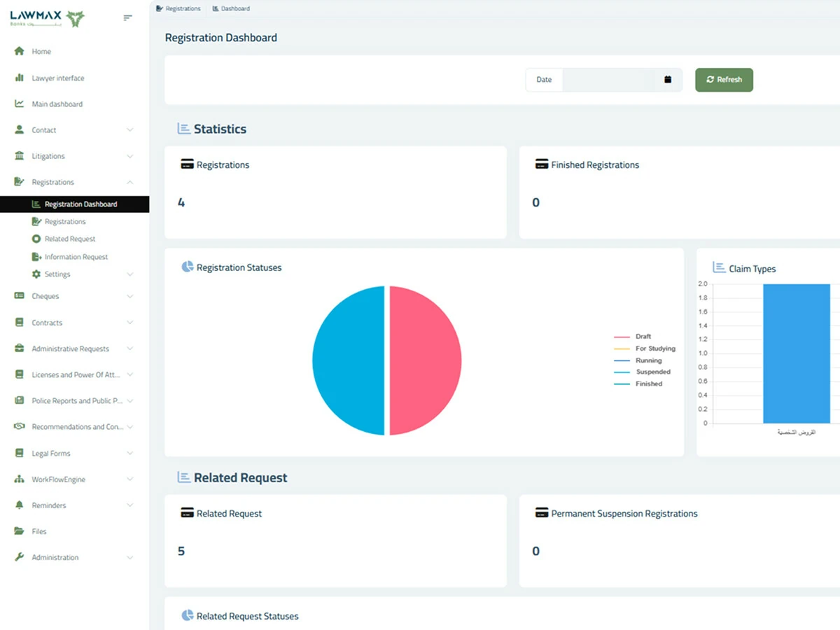Click the Cheques card icon
This screenshot has height=630, width=840.
pos(20,296)
